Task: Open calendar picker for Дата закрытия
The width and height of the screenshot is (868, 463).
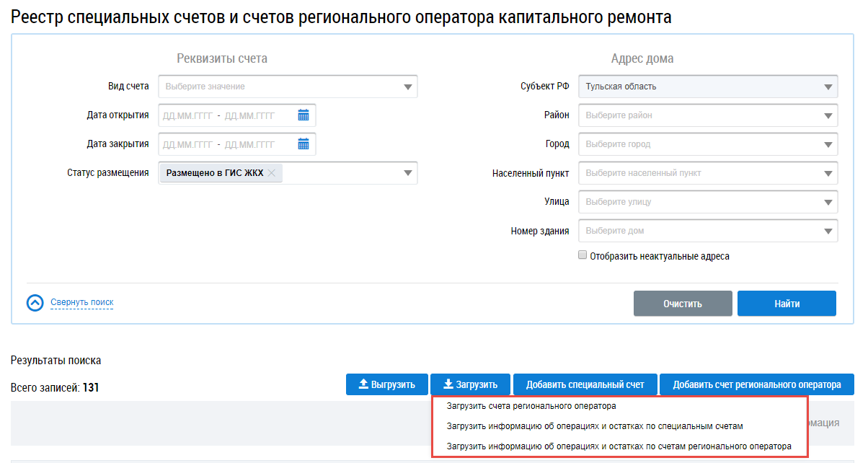Action: tap(304, 144)
